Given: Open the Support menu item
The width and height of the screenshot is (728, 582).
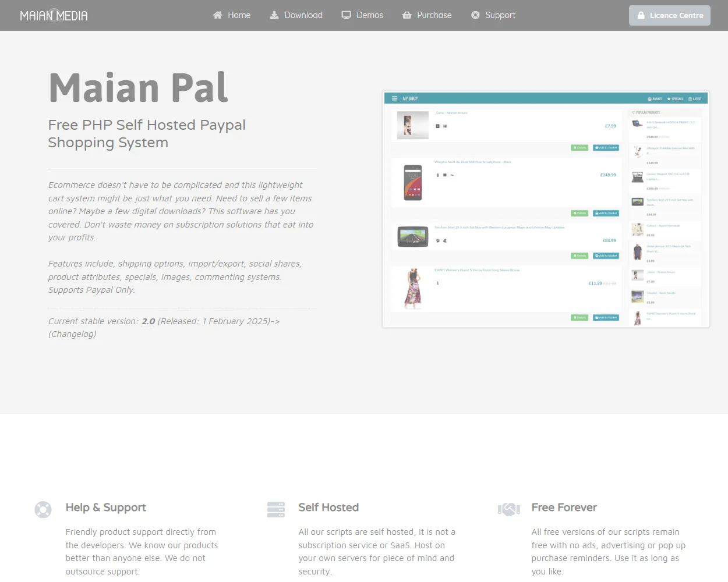Looking at the screenshot, I should (x=493, y=15).
